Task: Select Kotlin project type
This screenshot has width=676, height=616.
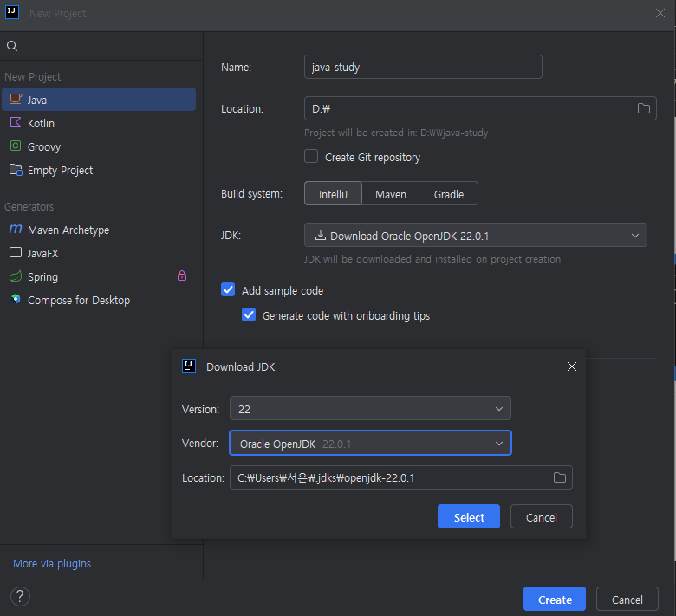Action: point(99,123)
